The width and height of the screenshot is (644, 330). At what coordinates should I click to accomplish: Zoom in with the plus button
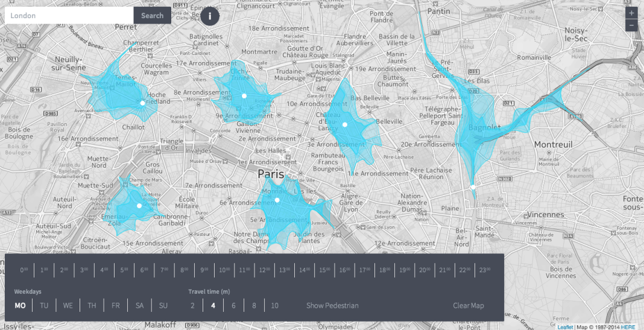pos(631,13)
